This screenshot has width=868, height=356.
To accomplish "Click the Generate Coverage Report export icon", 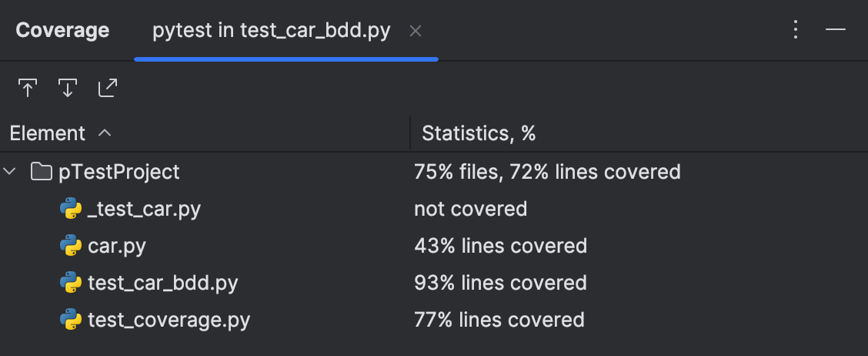I will (x=108, y=89).
